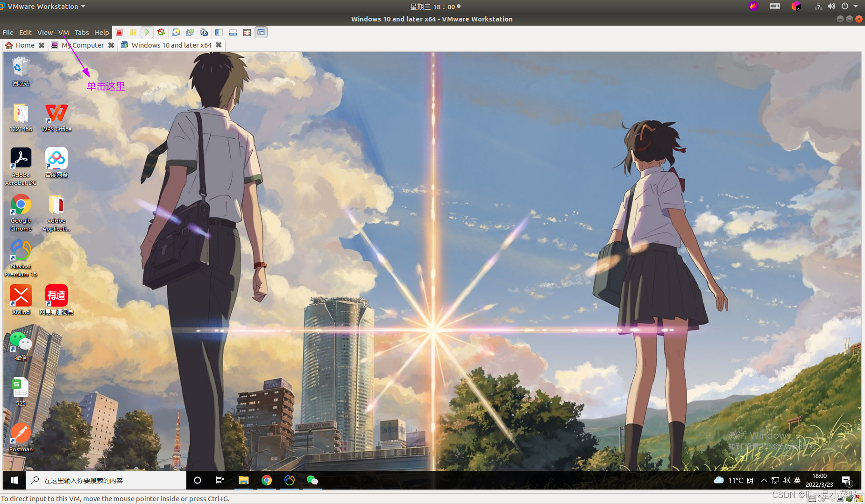The image size is (865, 504).
Task: Select the Recycle Bin desktop icon
Action: click(x=21, y=71)
